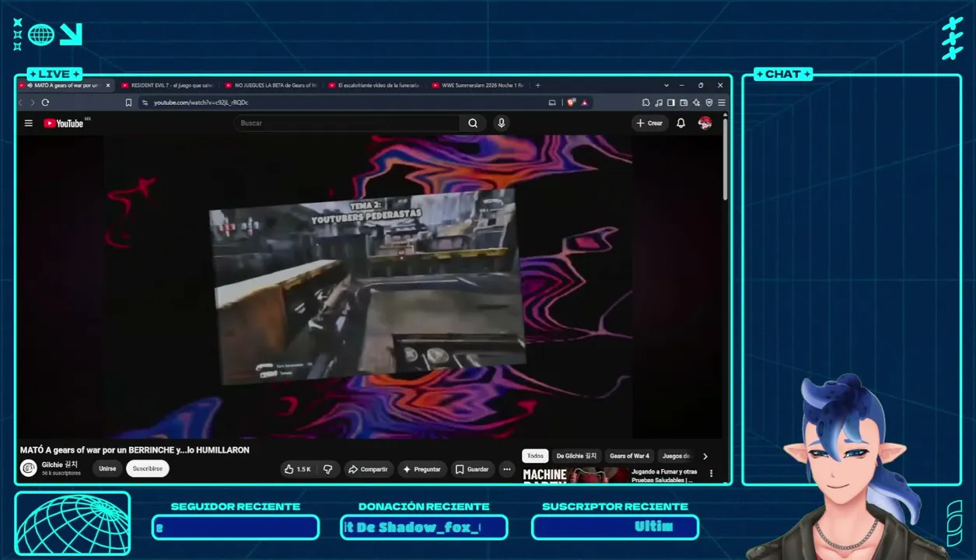Click the playing video area

[x=369, y=286]
